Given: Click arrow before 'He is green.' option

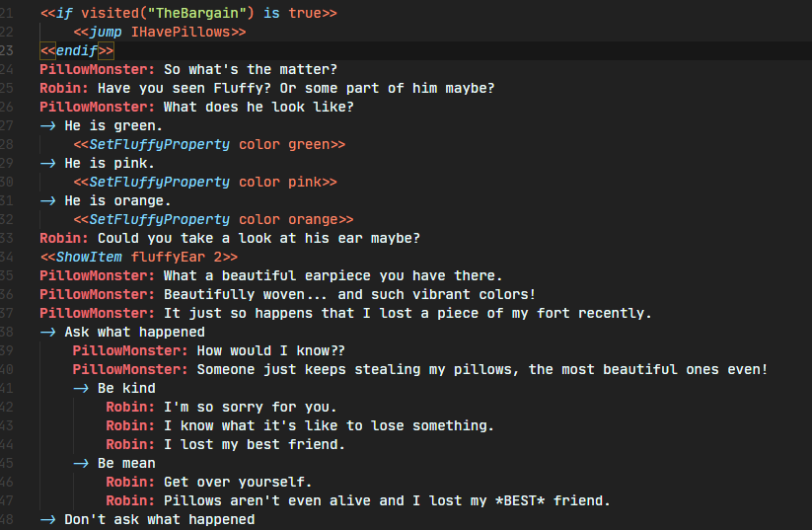Looking at the screenshot, I should tap(48, 126).
